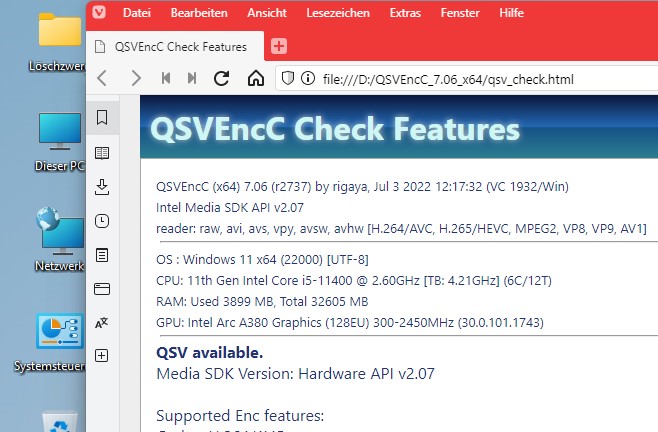Click the fast forward button
This screenshot has width=658, height=432.
coord(192,78)
